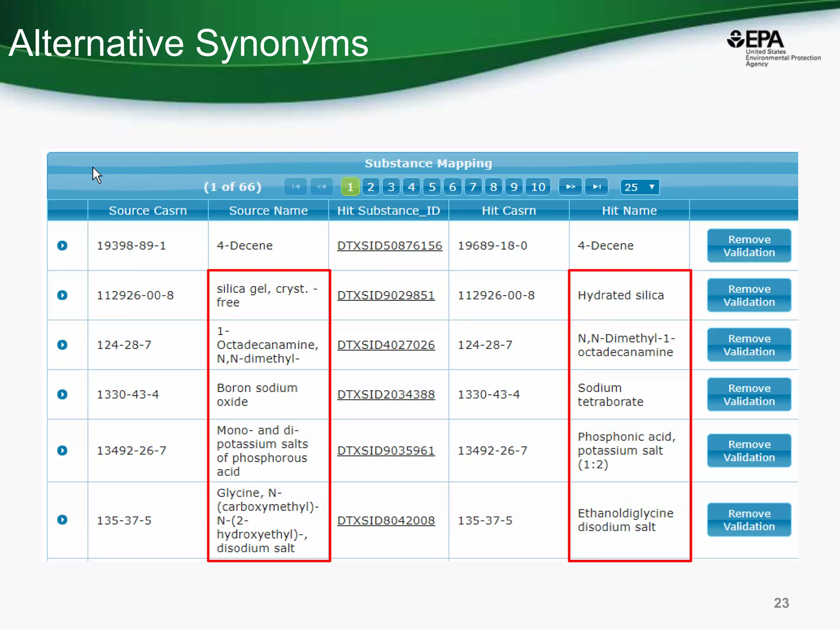The image size is (840, 630).
Task: Expand row with Source Casrn 13492-26-7
Action: pos(62,451)
